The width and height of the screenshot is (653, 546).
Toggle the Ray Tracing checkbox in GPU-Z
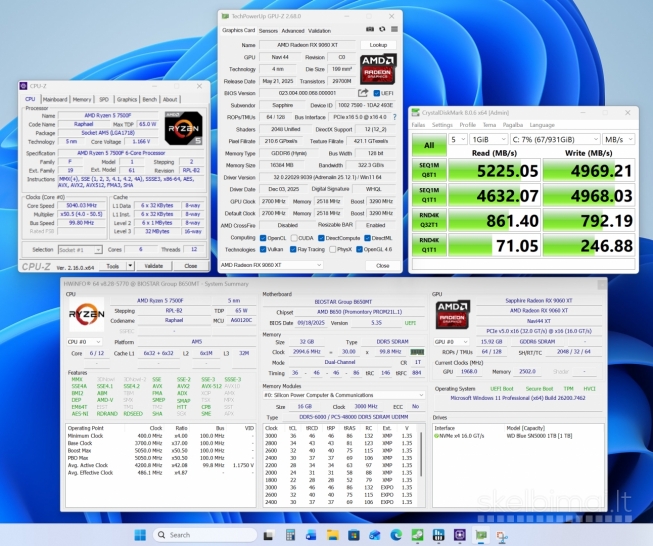pos(293,249)
